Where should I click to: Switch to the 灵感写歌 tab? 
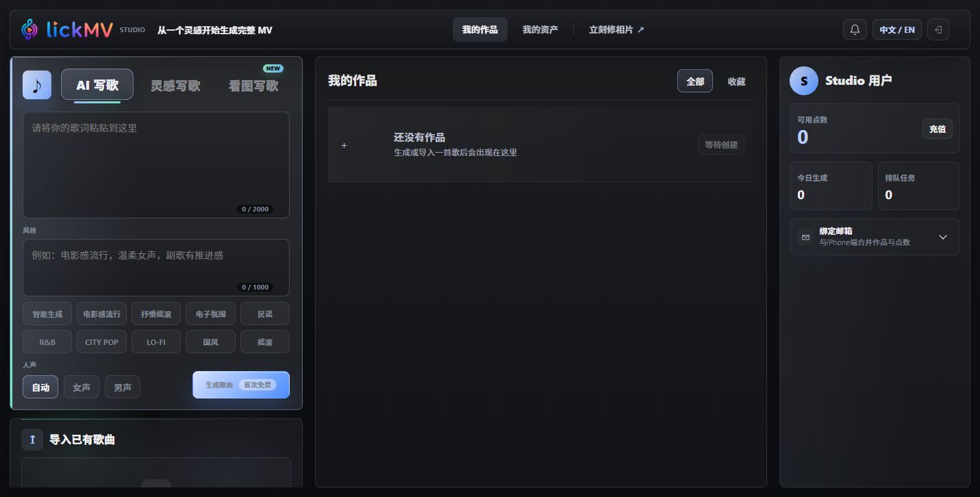click(x=175, y=86)
